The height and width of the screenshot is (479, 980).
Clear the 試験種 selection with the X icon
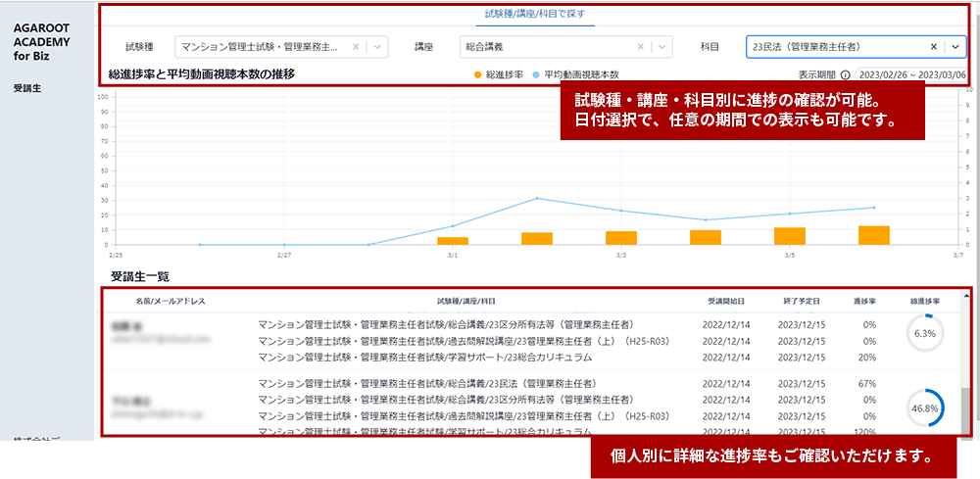[356, 46]
